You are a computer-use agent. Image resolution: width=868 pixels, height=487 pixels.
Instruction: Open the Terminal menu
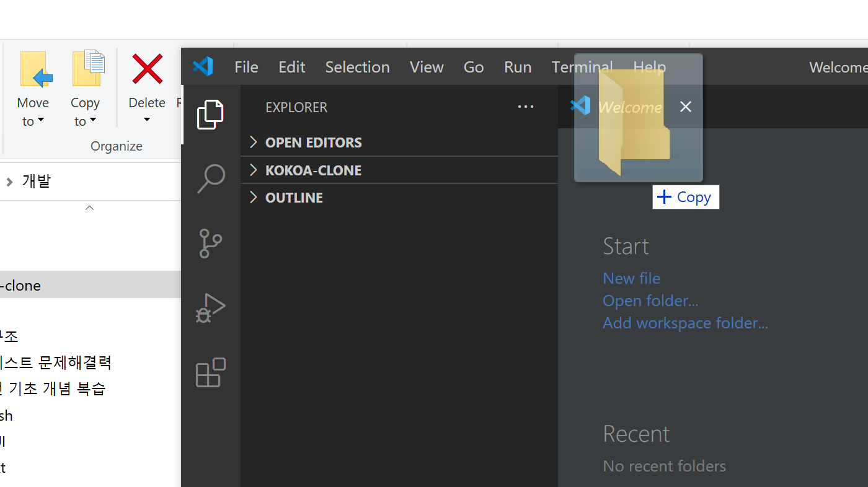click(x=582, y=67)
